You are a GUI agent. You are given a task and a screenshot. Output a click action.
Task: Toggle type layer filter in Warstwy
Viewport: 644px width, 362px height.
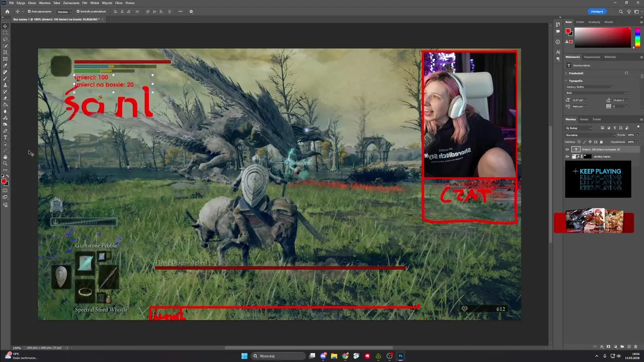click(614, 128)
